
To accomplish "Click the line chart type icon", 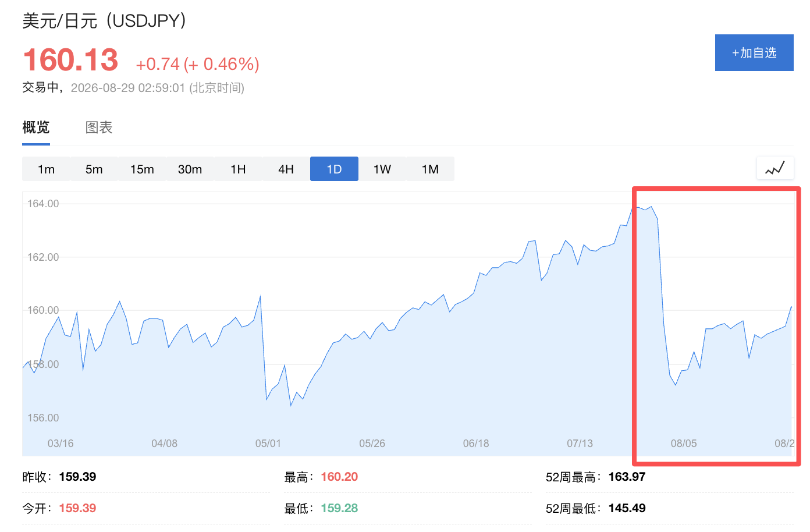I will point(775,168).
